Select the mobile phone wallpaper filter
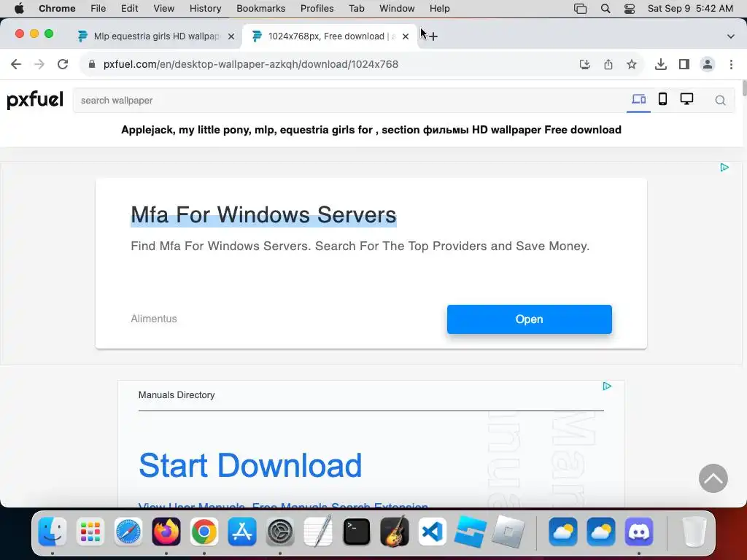 pos(662,99)
